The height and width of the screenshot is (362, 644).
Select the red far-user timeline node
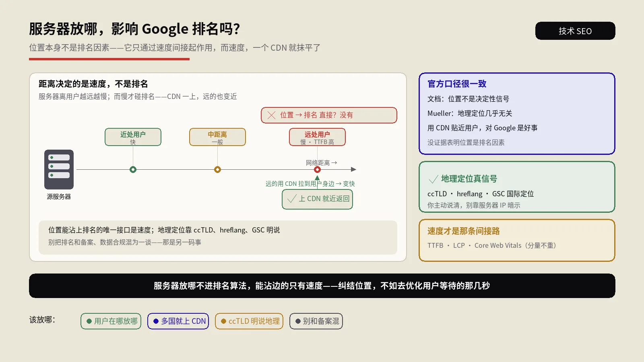point(317,169)
